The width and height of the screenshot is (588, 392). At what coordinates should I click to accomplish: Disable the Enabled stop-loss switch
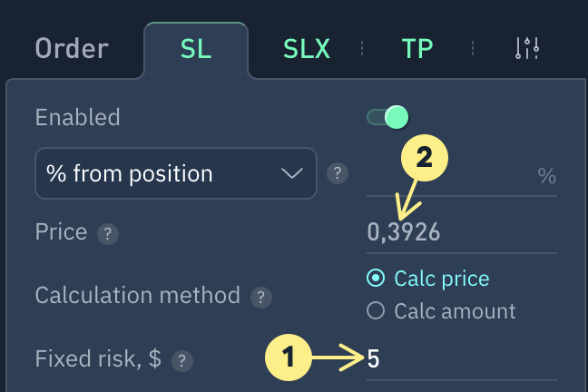click(387, 117)
